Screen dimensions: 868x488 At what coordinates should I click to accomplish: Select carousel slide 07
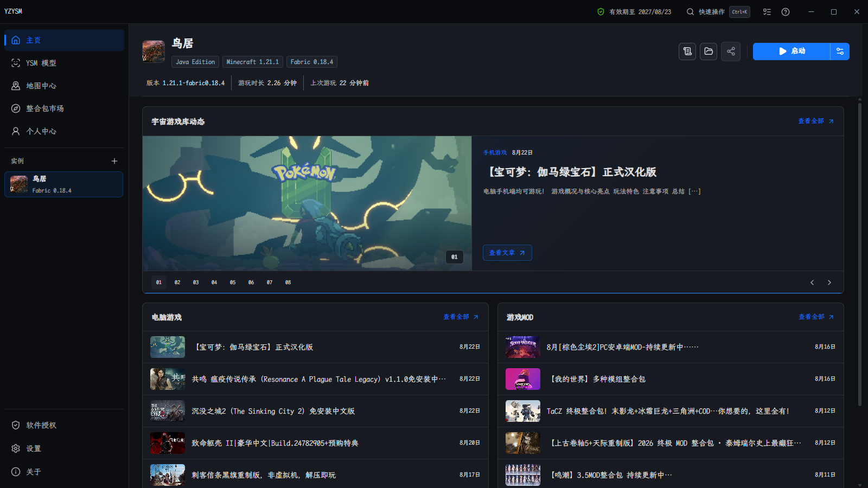click(x=270, y=282)
